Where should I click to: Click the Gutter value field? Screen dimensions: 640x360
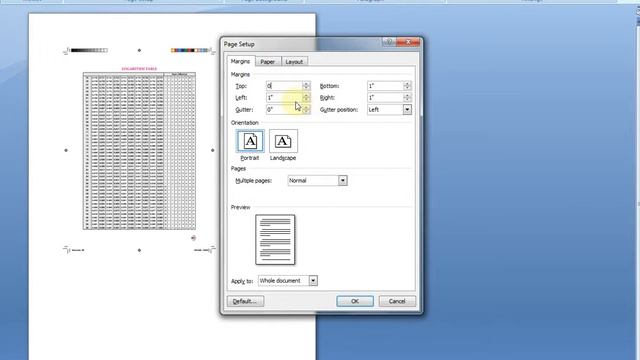click(284, 109)
